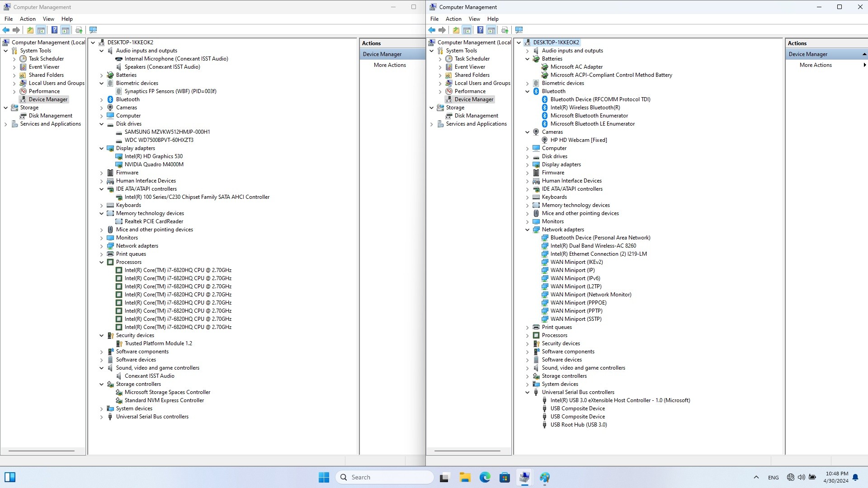Collapse the expanded Storage controllers category
This screenshot has width=868, height=488.
click(102, 384)
